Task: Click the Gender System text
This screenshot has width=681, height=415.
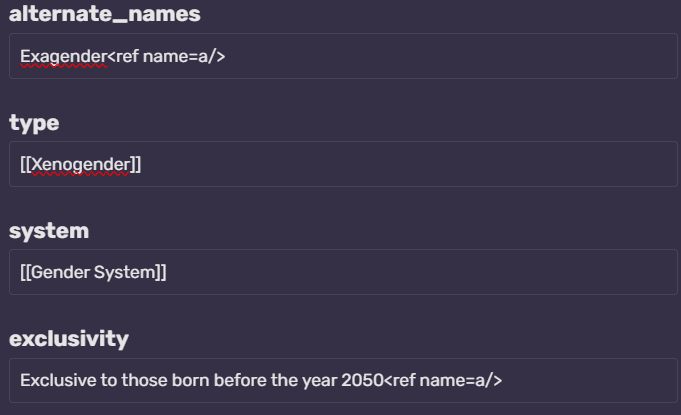Action: click(93, 272)
